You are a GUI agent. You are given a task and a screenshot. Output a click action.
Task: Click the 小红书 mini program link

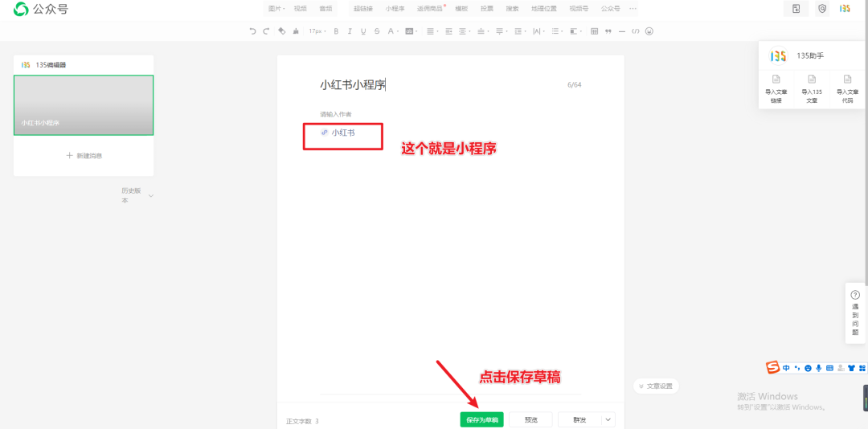(338, 133)
